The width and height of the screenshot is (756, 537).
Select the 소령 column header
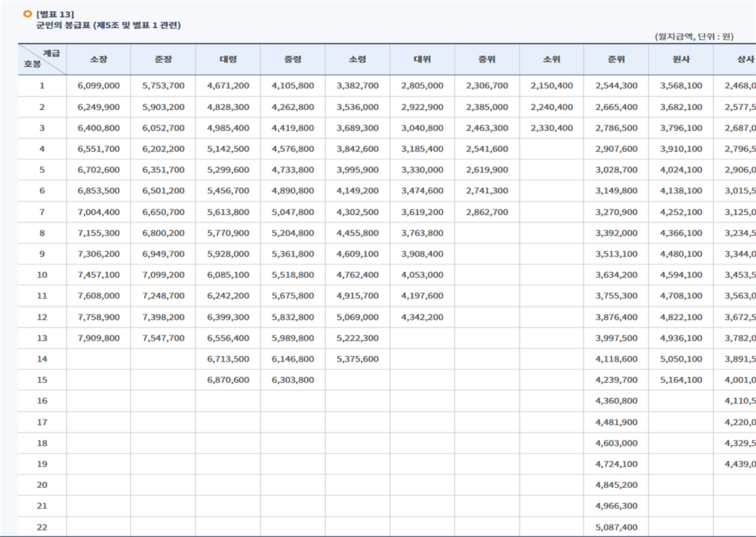click(357, 59)
